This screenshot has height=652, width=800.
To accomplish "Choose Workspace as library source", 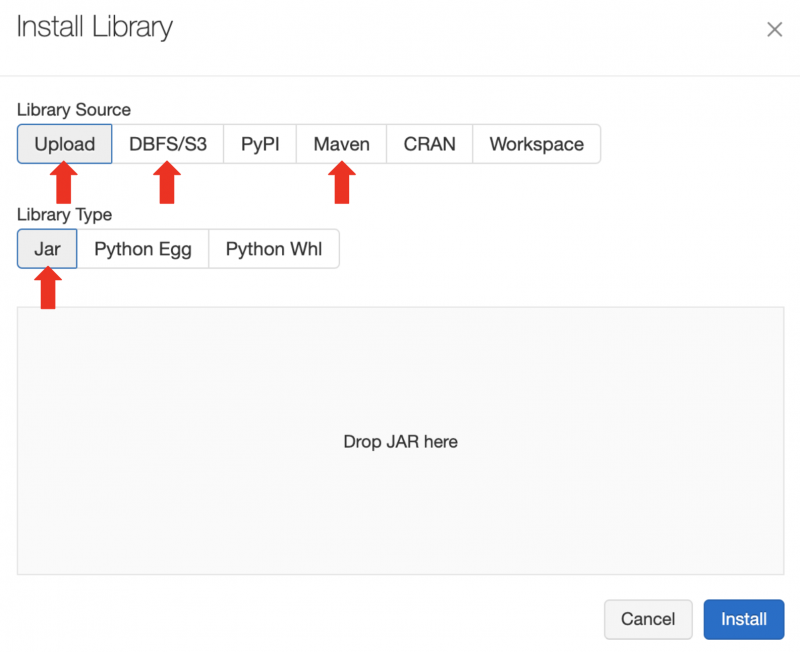I will [x=536, y=144].
